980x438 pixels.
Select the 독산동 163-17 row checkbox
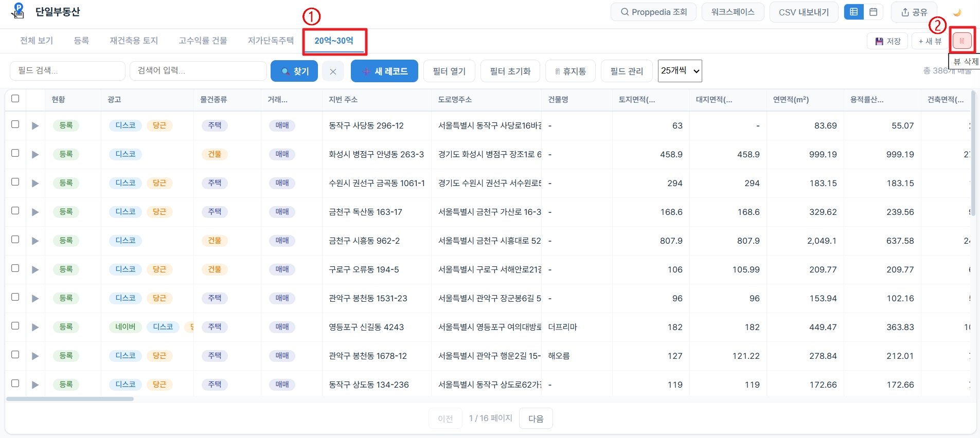tap(15, 211)
